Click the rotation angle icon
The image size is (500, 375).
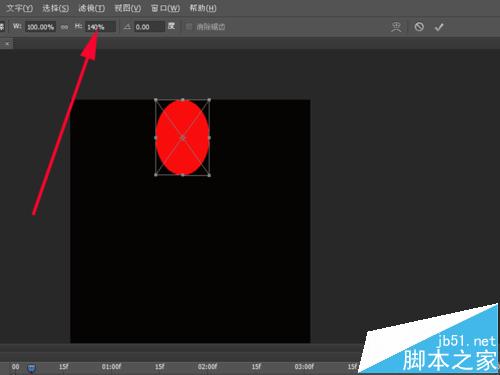127,27
